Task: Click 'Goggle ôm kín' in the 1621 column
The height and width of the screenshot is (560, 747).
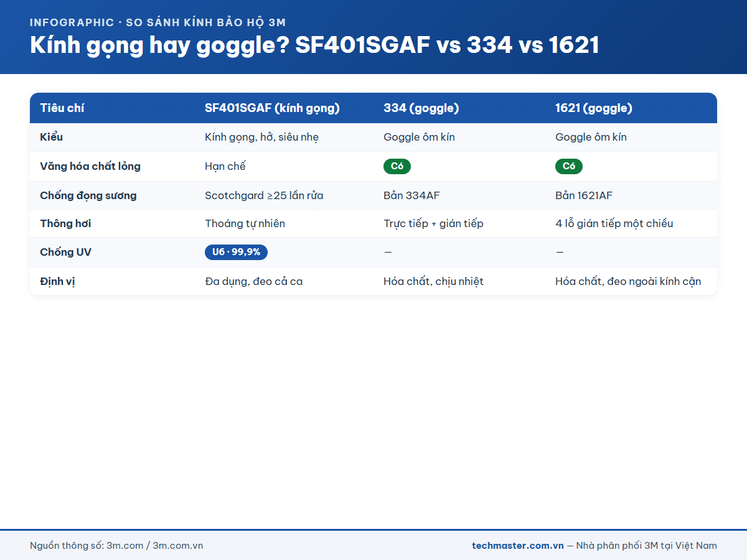Action: pos(591,138)
